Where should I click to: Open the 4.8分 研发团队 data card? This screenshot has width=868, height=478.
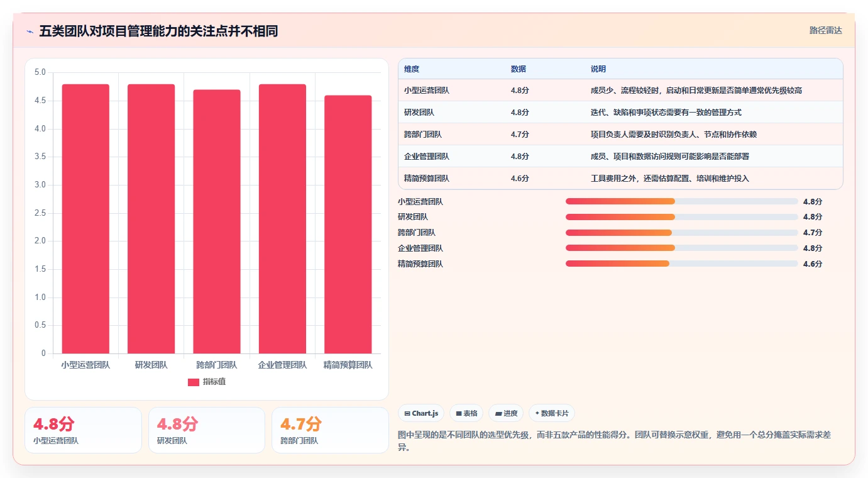point(207,430)
